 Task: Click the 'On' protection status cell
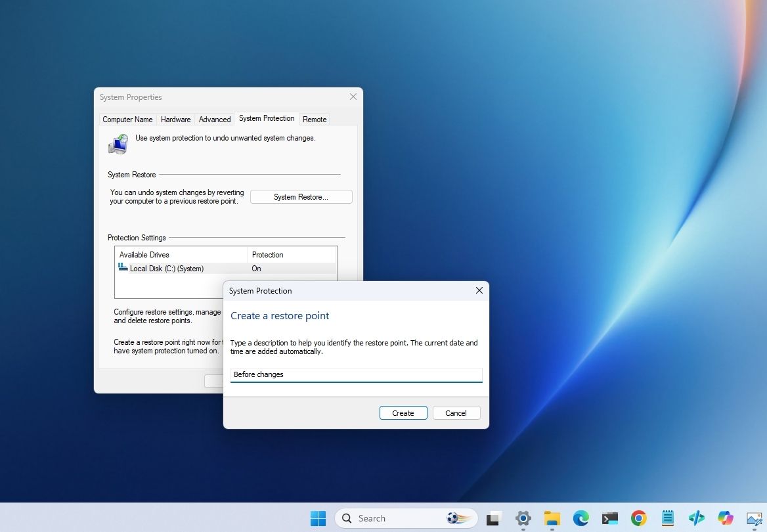click(x=256, y=269)
